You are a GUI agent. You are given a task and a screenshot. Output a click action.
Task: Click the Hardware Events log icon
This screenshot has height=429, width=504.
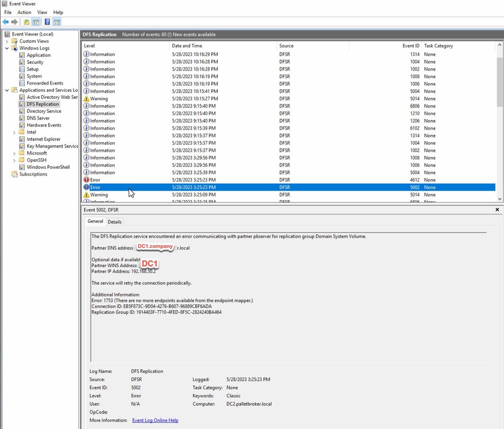(22, 125)
